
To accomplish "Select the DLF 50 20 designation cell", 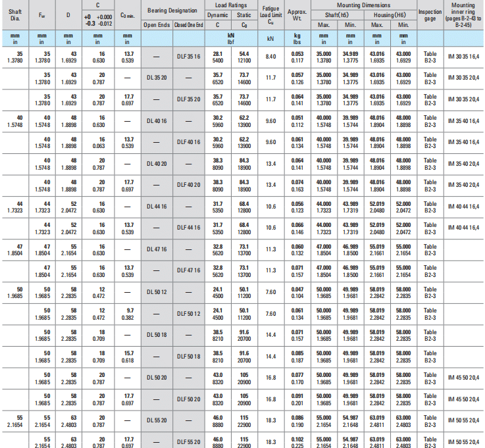I will pyautogui.click(x=188, y=398).
